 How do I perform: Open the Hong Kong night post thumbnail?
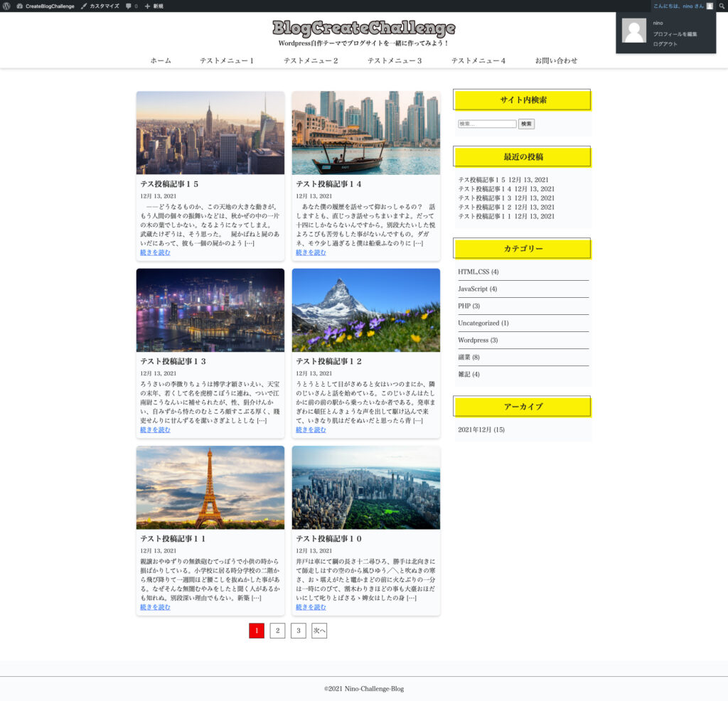tap(210, 310)
